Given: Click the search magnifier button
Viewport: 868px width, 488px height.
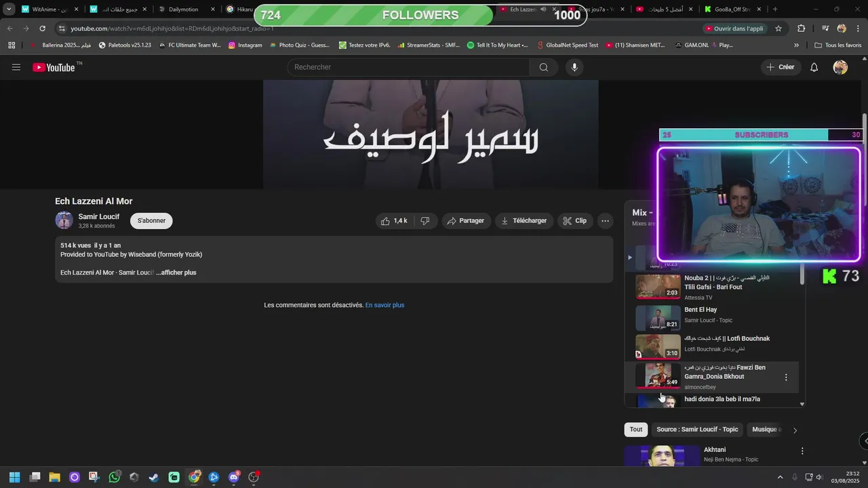Looking at the screenshot, I should tap(544, 67).
